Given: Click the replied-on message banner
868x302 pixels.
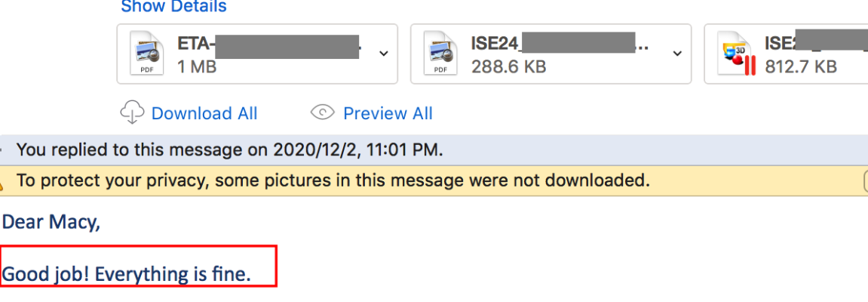Looking at the screenshot, I should [434, 149].
